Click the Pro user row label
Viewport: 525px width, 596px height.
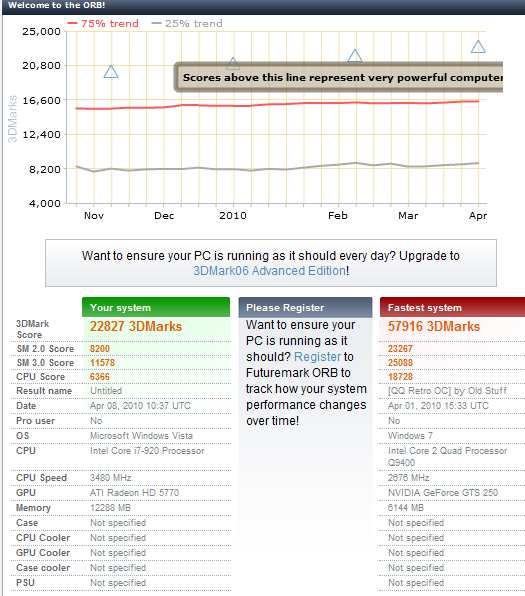click(35, 421)
